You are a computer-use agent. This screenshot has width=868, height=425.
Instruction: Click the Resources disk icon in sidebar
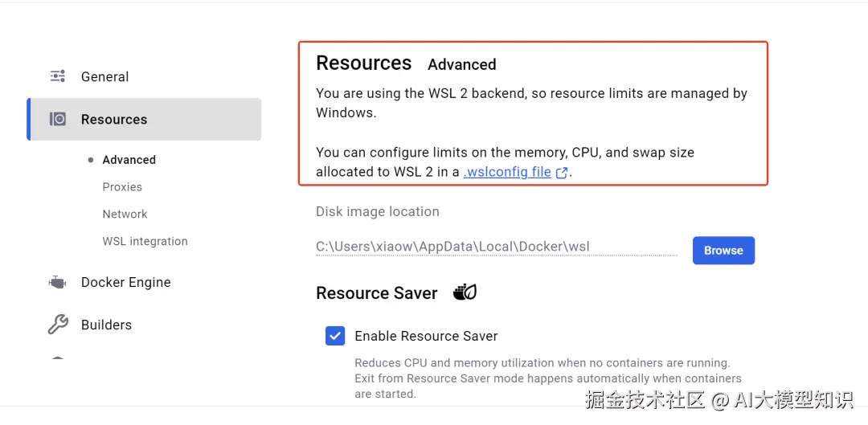[58, 119]
